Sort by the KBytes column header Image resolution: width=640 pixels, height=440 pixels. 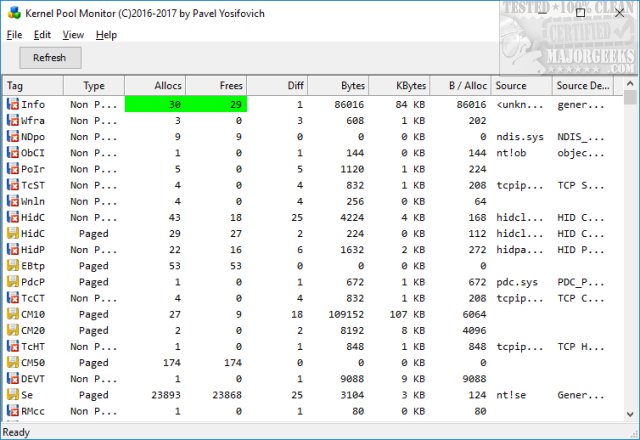click(400, 86)
